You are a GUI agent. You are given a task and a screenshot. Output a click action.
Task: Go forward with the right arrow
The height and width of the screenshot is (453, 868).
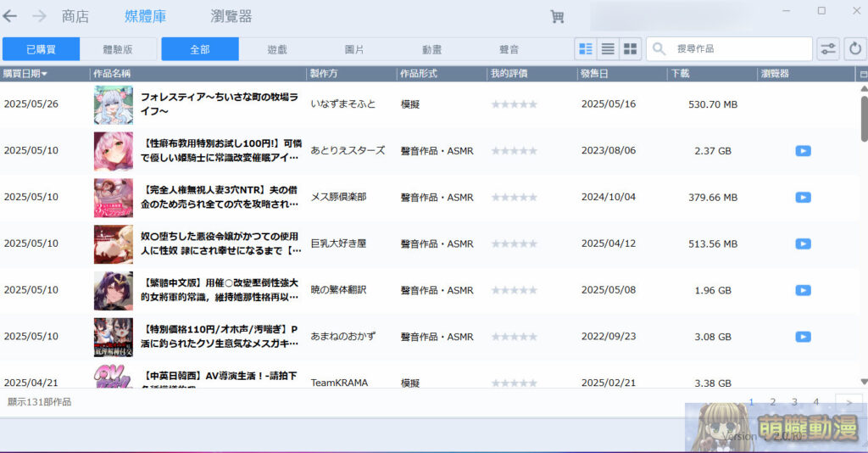[39, 16]
